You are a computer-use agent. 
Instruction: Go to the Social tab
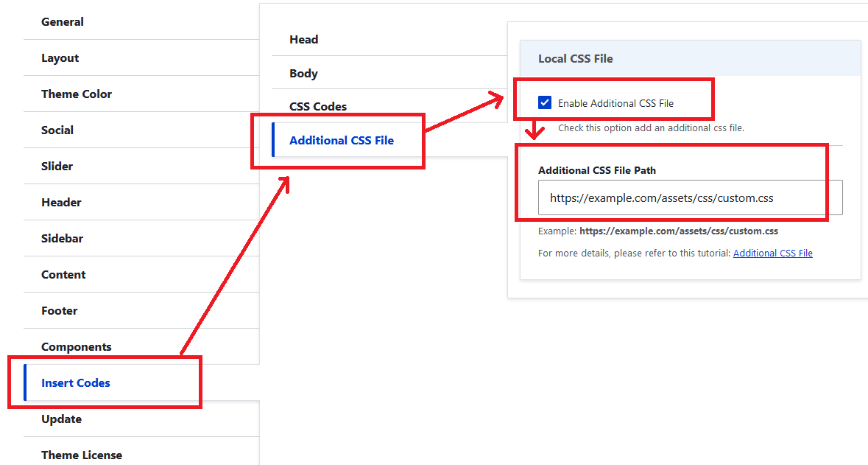57,130
